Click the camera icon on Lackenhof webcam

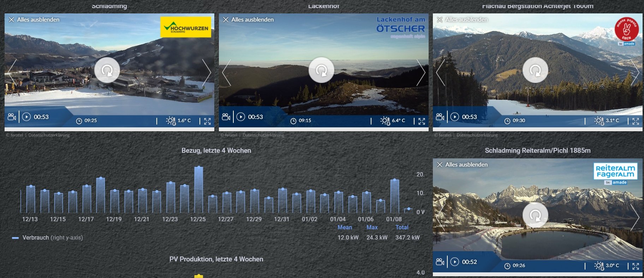tap(226, 117)
